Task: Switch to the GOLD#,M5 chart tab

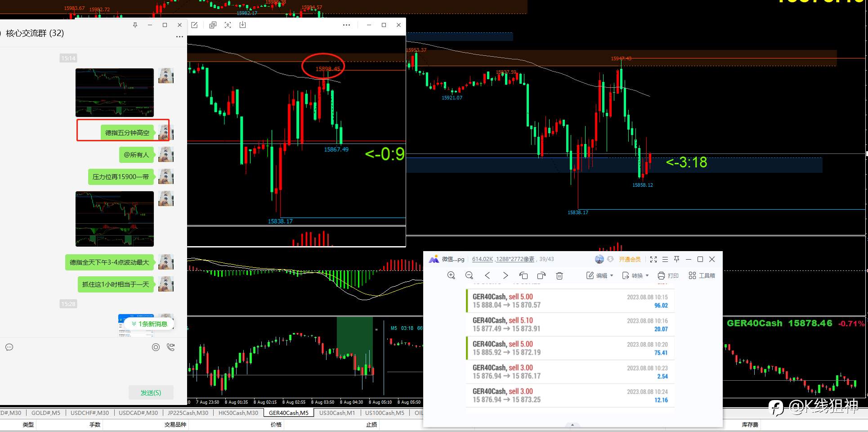Action: pos(45,413)
